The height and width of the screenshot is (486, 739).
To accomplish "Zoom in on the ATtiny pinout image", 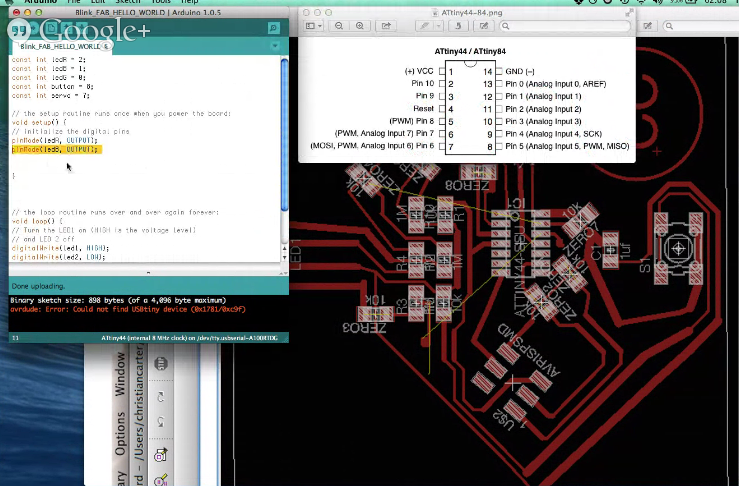I will click(x=360, y=26).
